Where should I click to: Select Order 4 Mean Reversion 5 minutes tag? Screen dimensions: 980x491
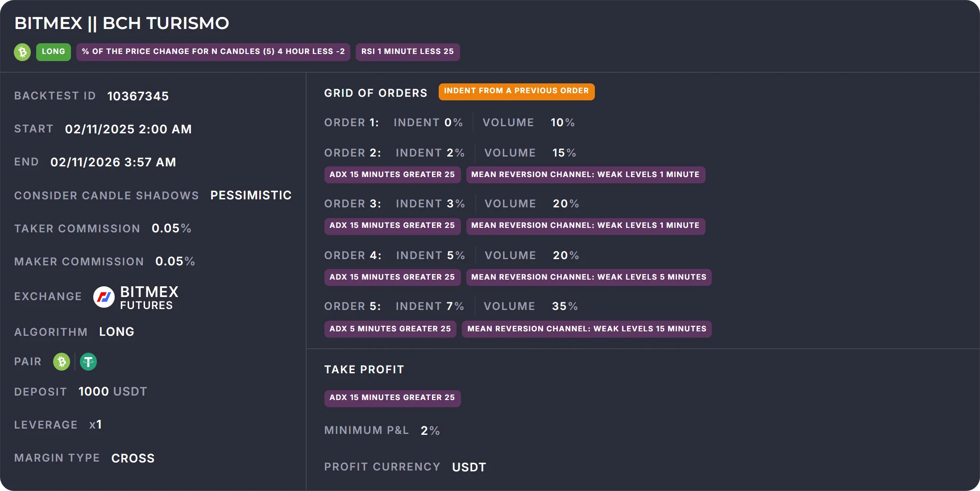(x=589, y=277)
